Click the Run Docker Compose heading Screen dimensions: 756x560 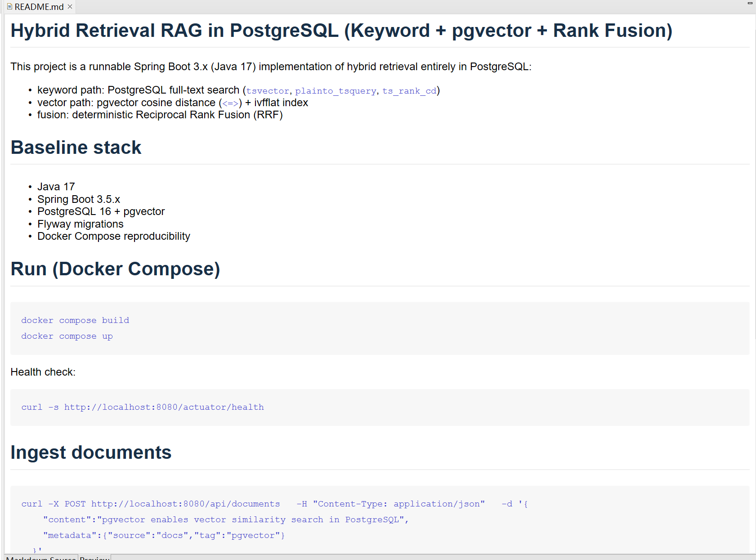click(115, 269)
